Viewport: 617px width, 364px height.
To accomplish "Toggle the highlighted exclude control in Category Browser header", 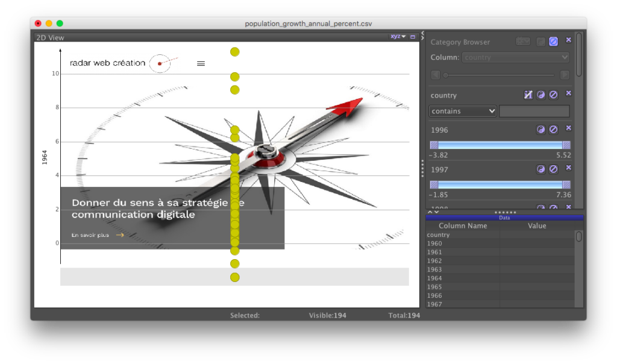I will tap(553, 41).
